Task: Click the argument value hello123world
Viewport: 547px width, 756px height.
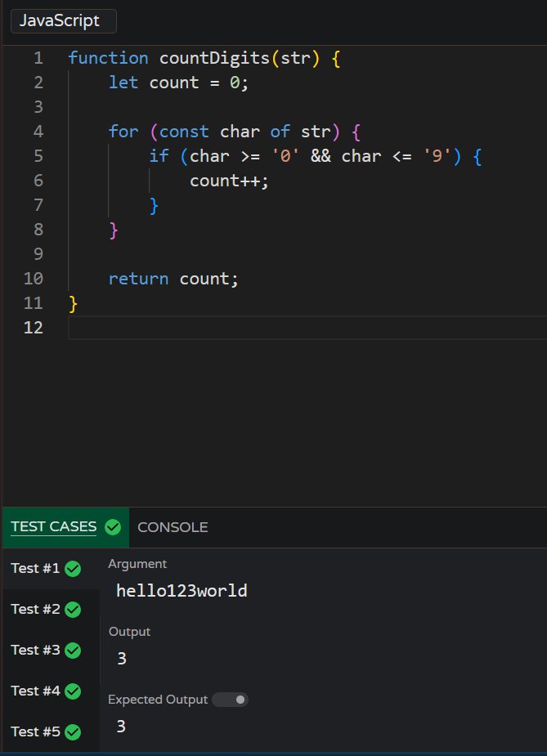Action: point(182,591)
